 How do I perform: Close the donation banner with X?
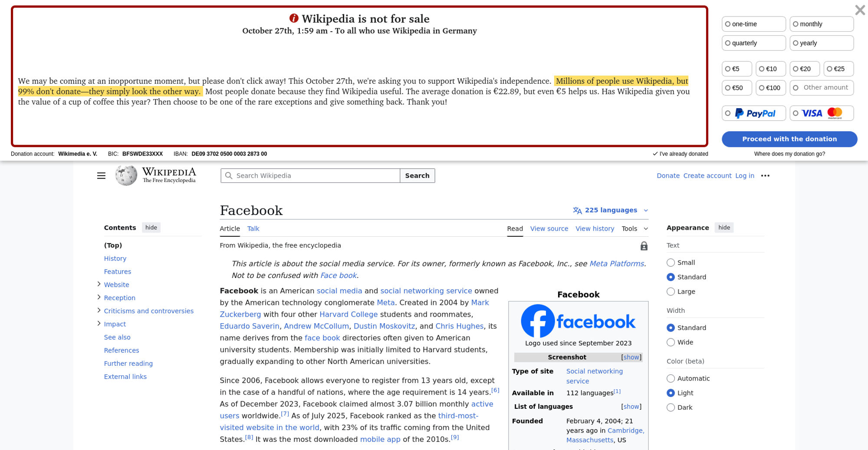[x=860, y=10]
